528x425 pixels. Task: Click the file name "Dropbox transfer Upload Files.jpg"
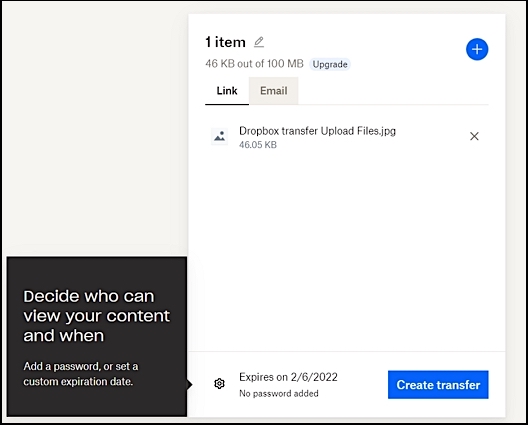click(x=317, y=131)
